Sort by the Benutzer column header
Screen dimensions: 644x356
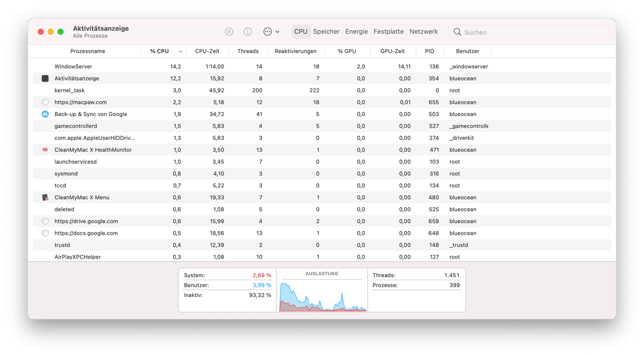(x=468, y=51)
